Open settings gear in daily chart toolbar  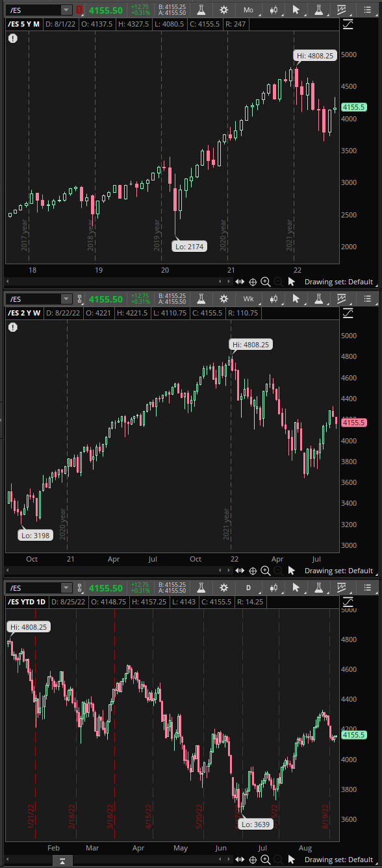[x=224, y=588]
